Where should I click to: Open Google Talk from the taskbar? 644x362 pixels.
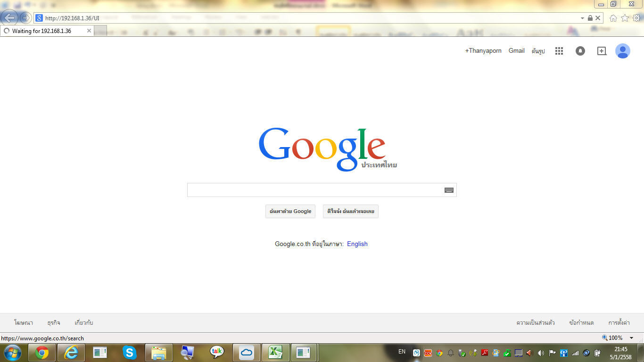pos(217,353)
